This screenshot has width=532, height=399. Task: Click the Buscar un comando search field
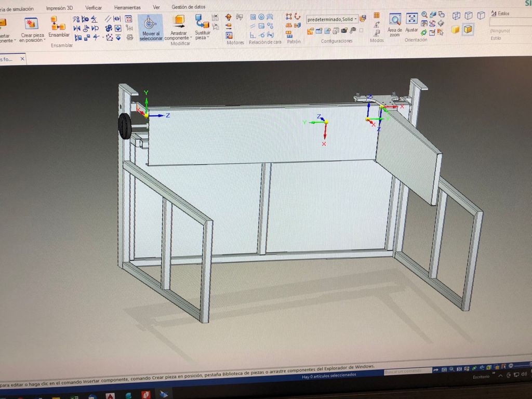coord(408,371)
